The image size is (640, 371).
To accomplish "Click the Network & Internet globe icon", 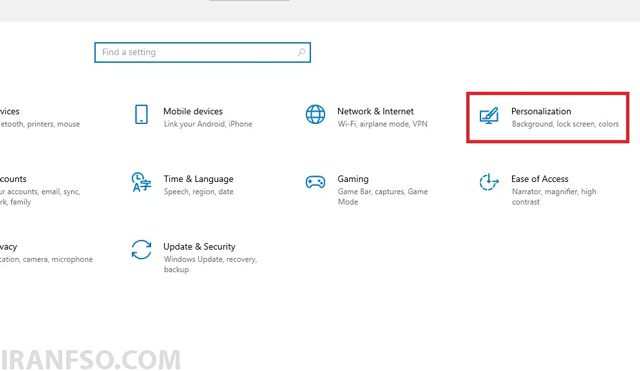I will click(315, 114).
